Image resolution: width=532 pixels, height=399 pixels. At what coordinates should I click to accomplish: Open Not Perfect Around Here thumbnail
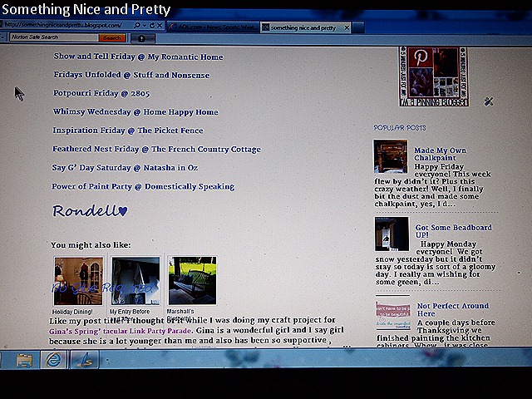click(393, 313)
